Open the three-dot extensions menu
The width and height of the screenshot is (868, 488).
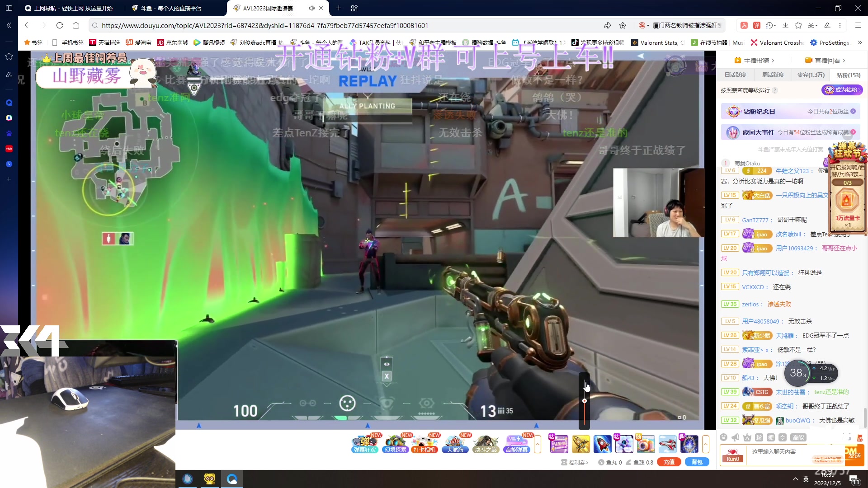840,25
